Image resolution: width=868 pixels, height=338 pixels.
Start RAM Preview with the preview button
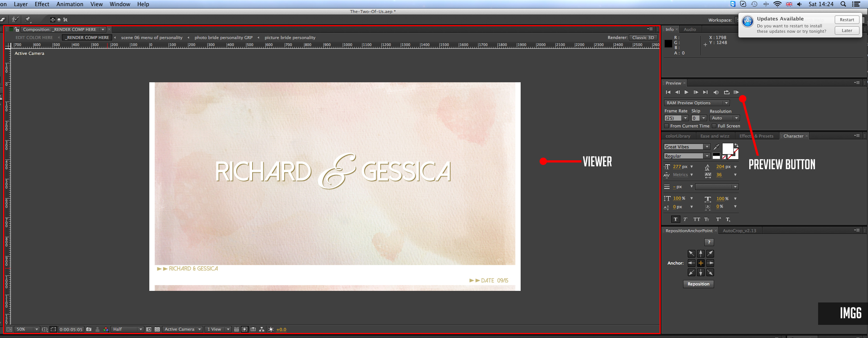pyautogui.click(x=736, y=92)
